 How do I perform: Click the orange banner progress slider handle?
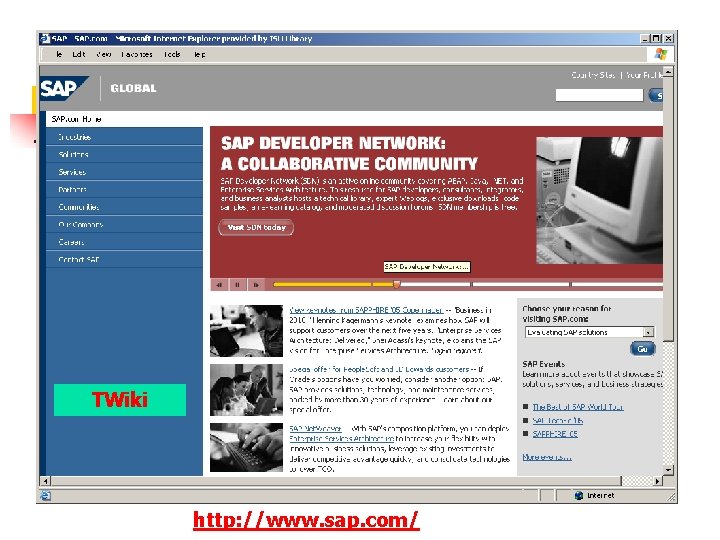point(397,285)
